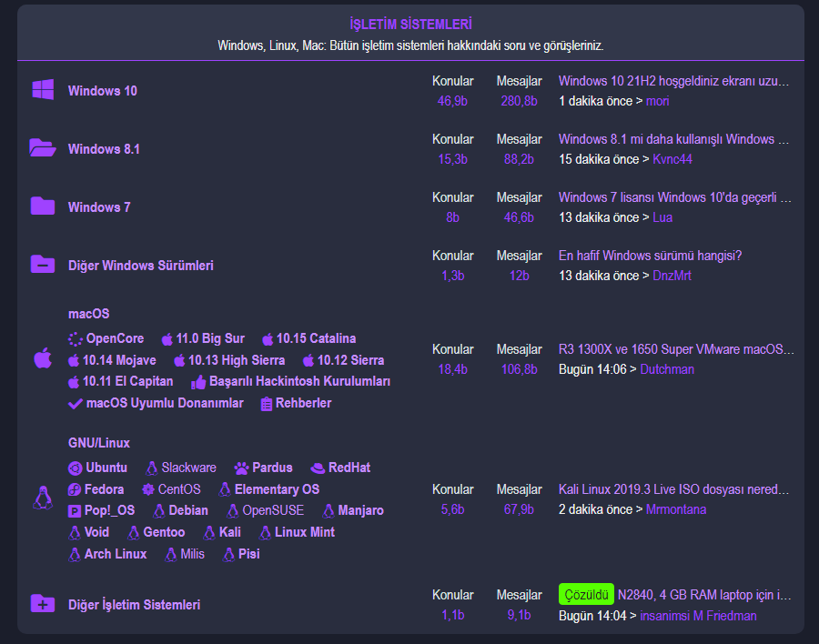Image resolution: width=819 pixels, height=644 pixels.
Task: Open thread 'N2840, 4 GB RAM laptop için'
Action: click(704, 595)
